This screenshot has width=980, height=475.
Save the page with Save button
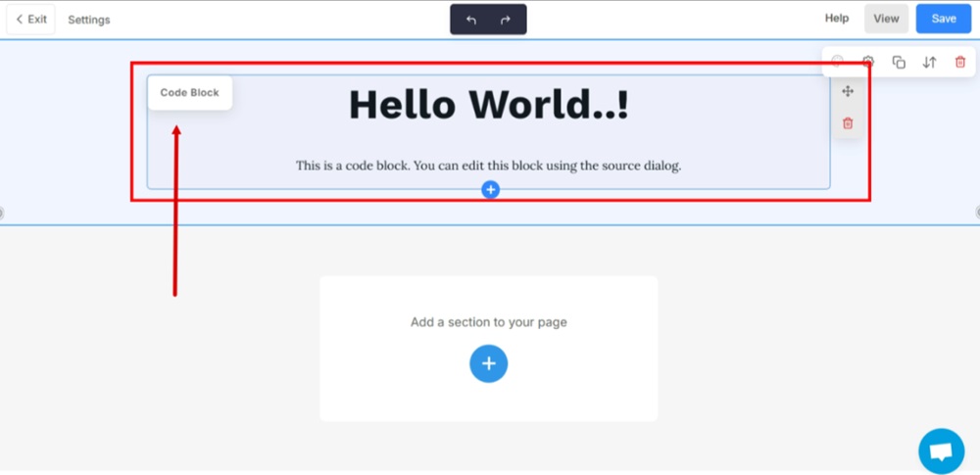pyautogui.click(x=943, y=19)
